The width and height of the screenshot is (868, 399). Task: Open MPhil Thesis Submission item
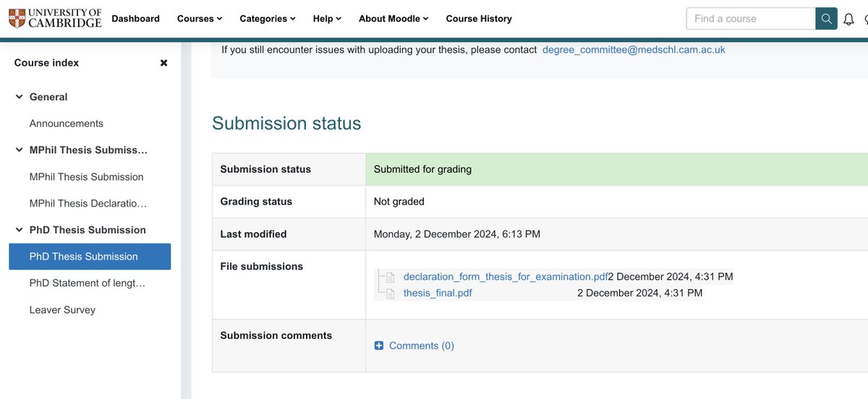click(86, 177)
